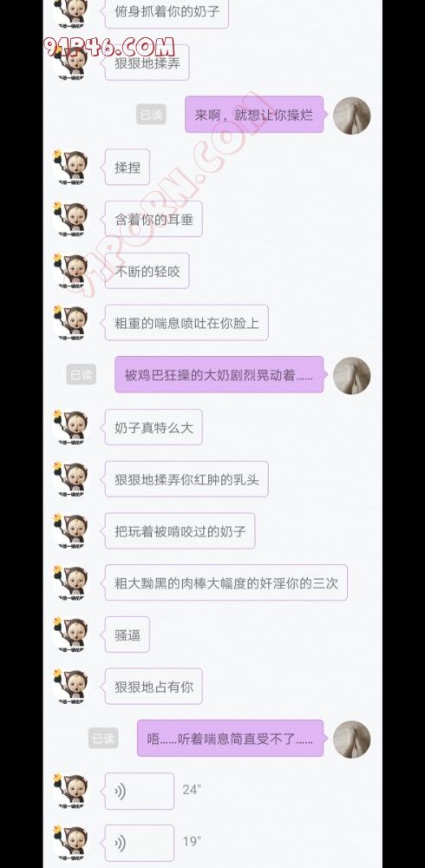Viewport: 425px width, 868px height.
Task: Tap the 24" duration label
Action: (x=192, y=790)
